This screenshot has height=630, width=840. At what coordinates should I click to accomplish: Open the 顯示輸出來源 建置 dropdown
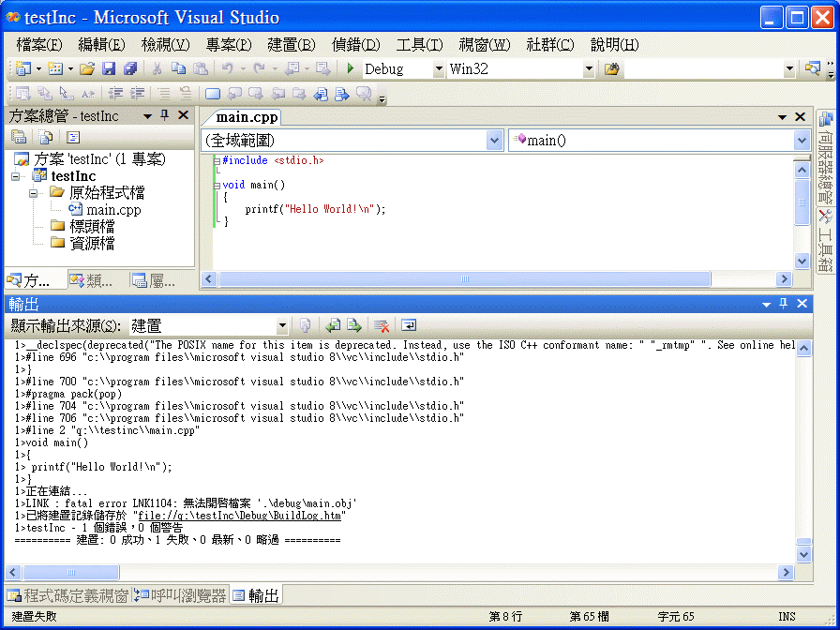pos(282,325)
